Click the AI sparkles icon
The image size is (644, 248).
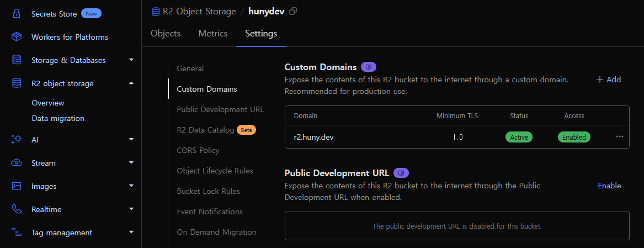coord(17,140)
